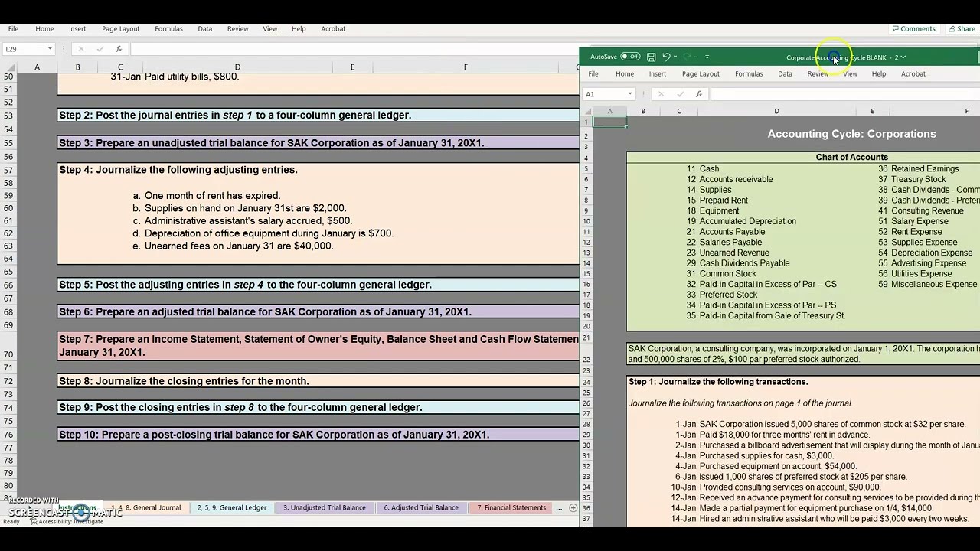The width and height of the screenshot is (980, 551).
Task: Open Help tab in left window
Action: 299,28
